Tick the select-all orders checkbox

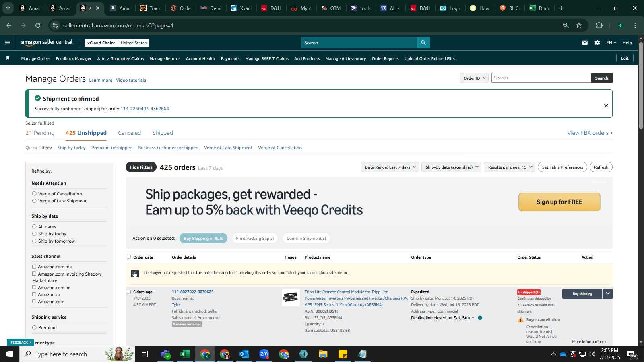(x=129, y=257)
